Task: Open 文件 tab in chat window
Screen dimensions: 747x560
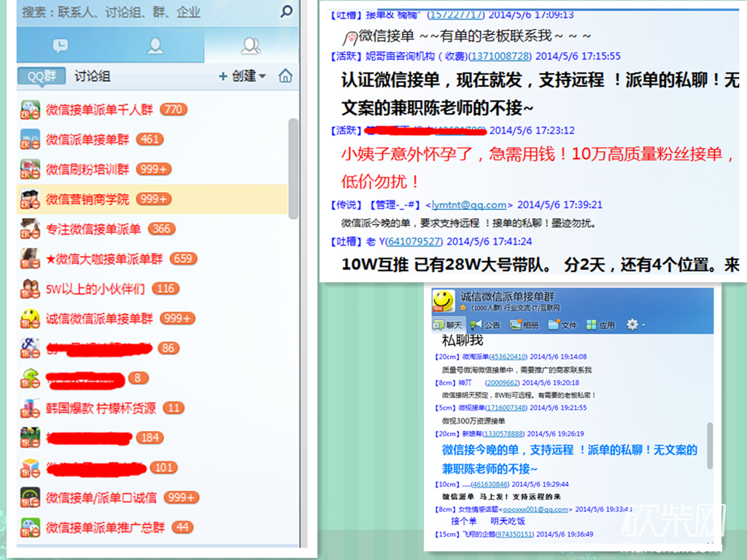Action: click(562, 325)
